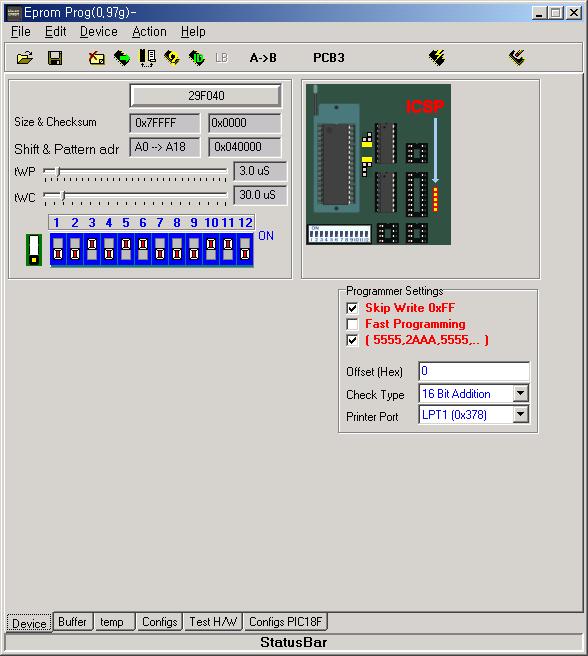Click the tWP slider handle
The width and height of the screenshot is (588, 656).
[58, 171]
